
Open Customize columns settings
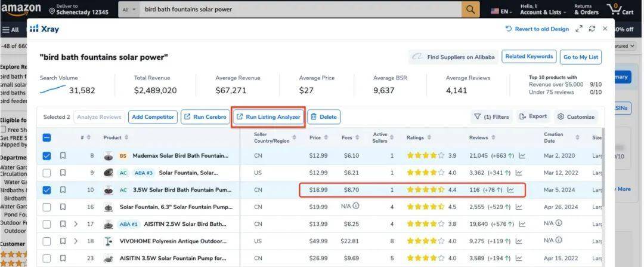pyautogui.click(x=576, y=117)
